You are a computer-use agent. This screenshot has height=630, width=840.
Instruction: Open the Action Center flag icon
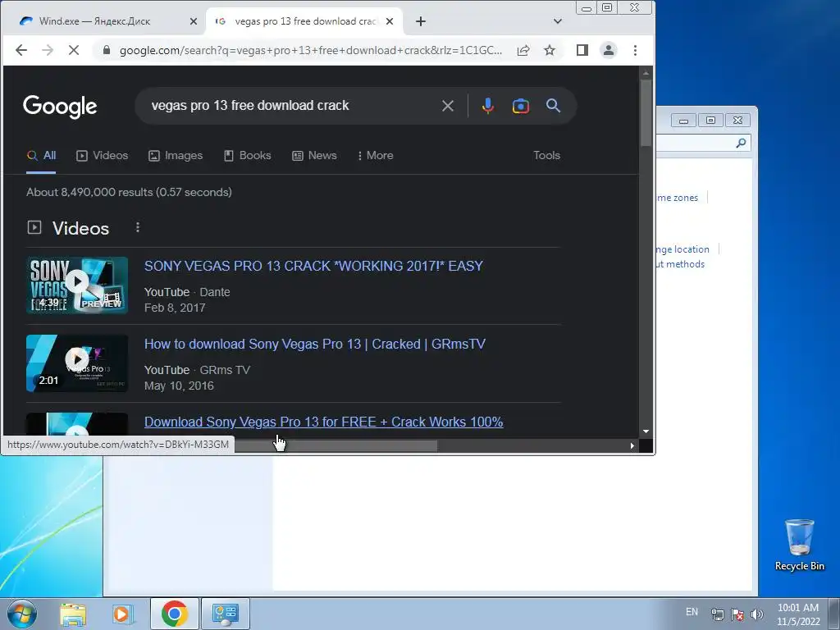(x=737, y=614)
